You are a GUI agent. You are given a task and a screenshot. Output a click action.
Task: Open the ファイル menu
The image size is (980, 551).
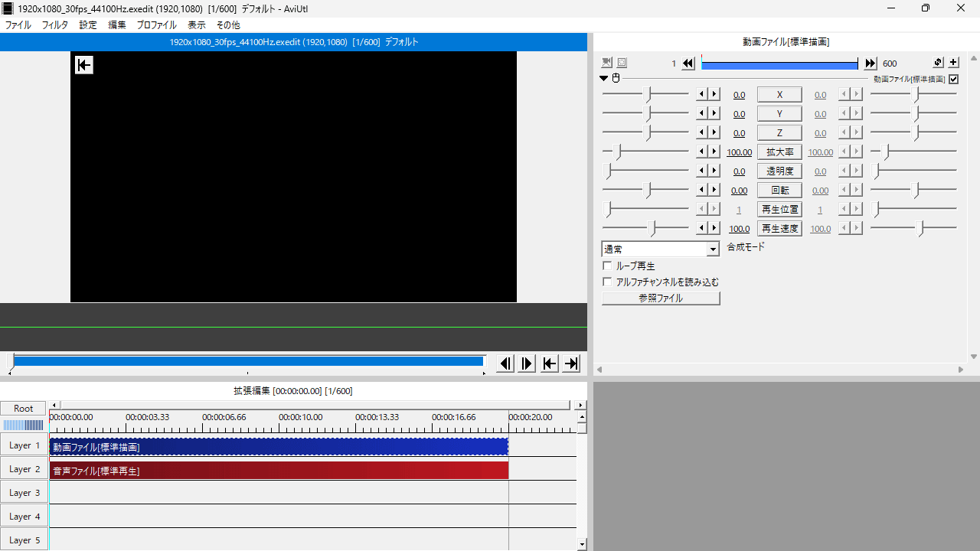tap(18, 25)
